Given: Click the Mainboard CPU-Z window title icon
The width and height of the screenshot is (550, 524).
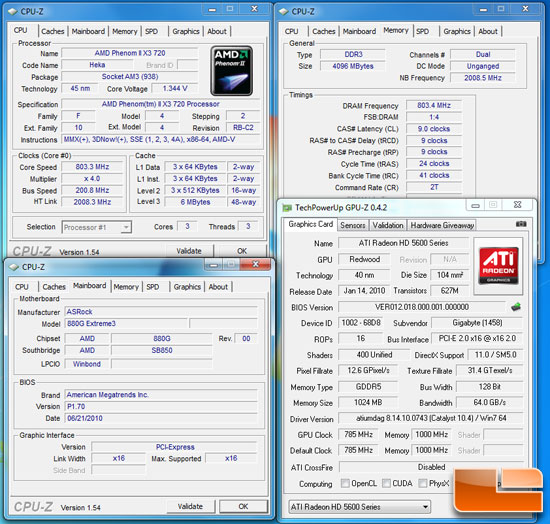Looking at the screenshot, I should pyautogui.click(x=14, y=267).
